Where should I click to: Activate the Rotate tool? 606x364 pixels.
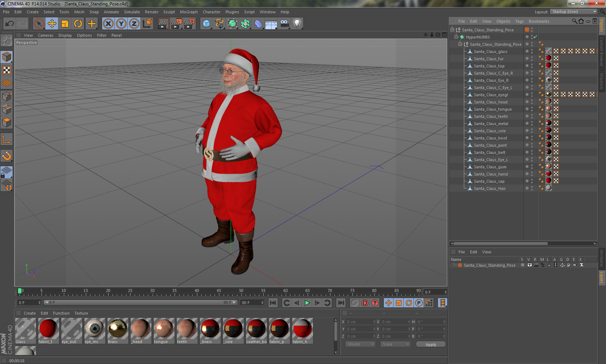coord(78,24)
